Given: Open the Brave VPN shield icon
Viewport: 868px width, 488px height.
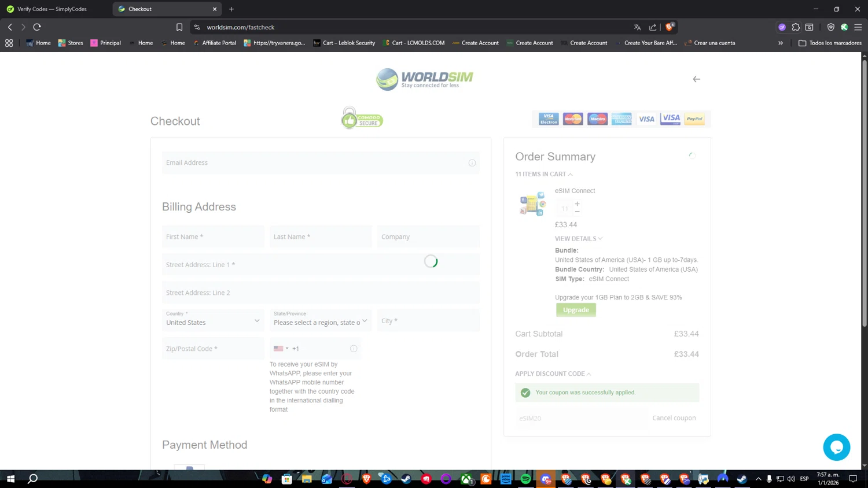Looking at the screenshot, I should [830, 27].
